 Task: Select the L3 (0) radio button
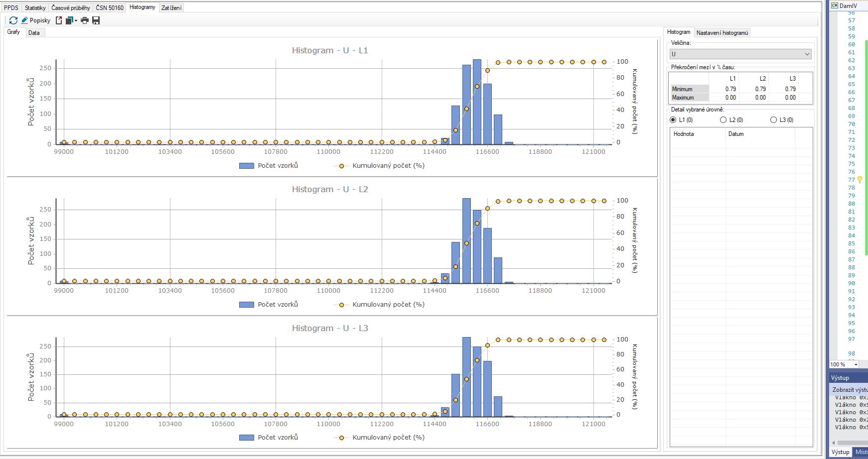tap(773, 120)
